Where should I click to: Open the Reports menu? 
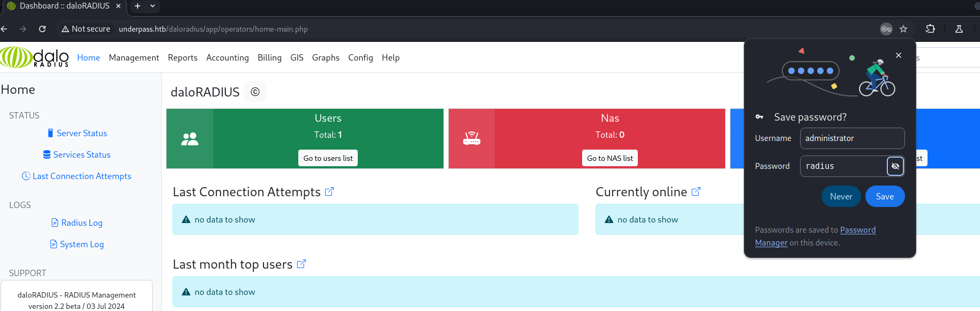[183, 57]
